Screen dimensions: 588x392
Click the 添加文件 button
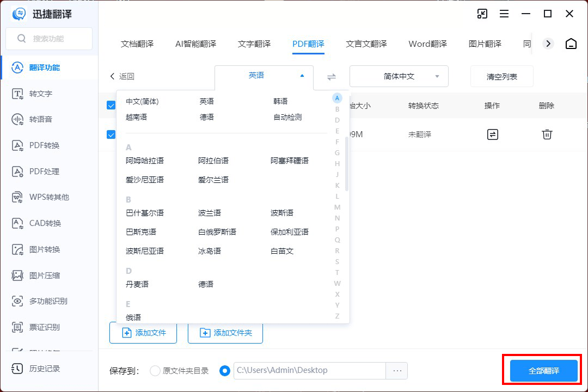[143, 333]
